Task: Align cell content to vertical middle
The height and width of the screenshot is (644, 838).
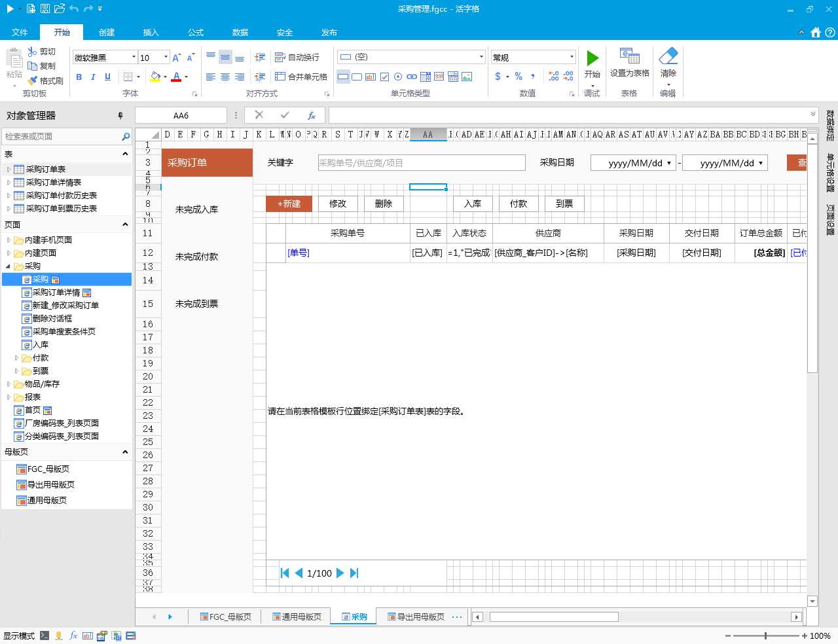Action: tap(225, 57)
